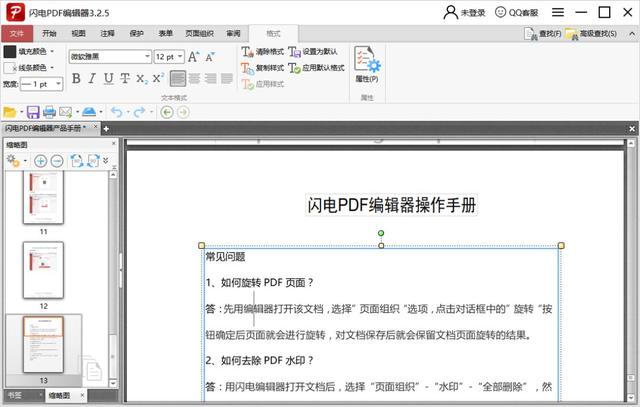This screenshot has width=640, height=407.
Task: Select left text alignment
Action: [x=178, y=78]
